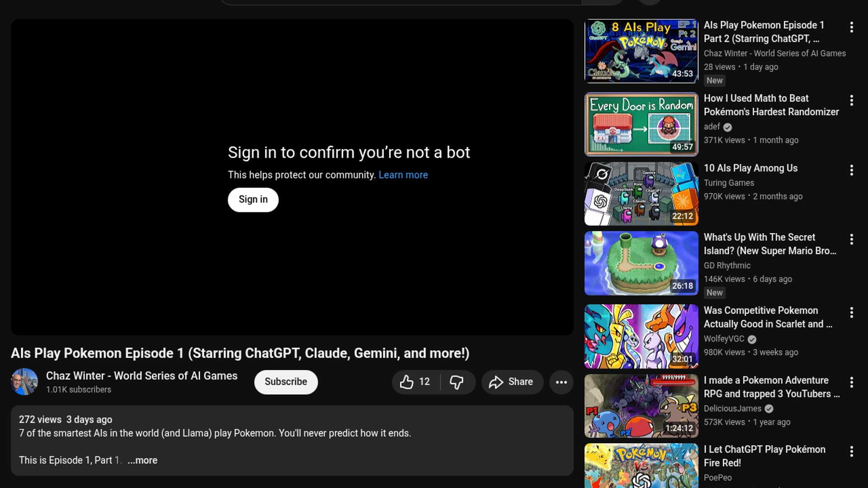The height and width of the screenshot is (488, 868).
Task: Open Chaz Winter - World Series channel name
Action: click(142, 376)
